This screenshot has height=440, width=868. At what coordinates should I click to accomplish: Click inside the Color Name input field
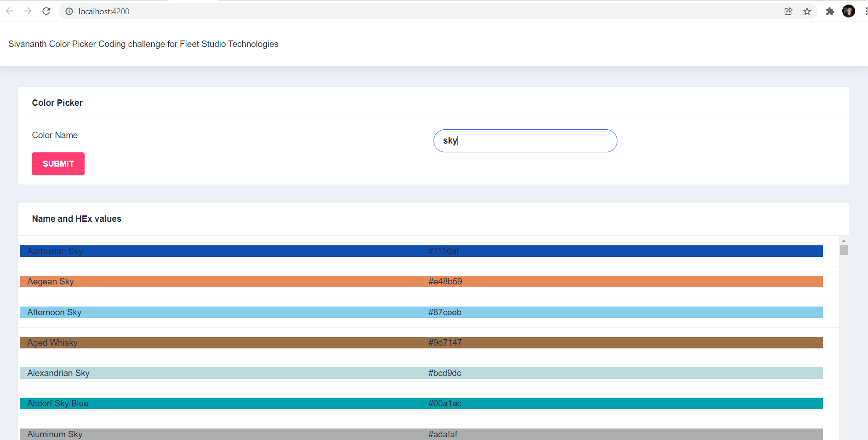pyautogui.click(x=525, y=141)
